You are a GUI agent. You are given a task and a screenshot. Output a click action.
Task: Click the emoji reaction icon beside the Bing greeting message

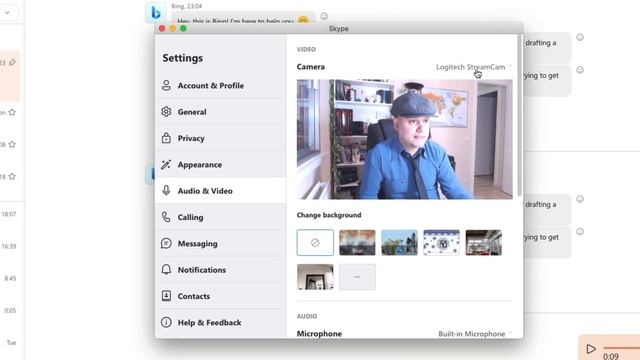(324, 16)
